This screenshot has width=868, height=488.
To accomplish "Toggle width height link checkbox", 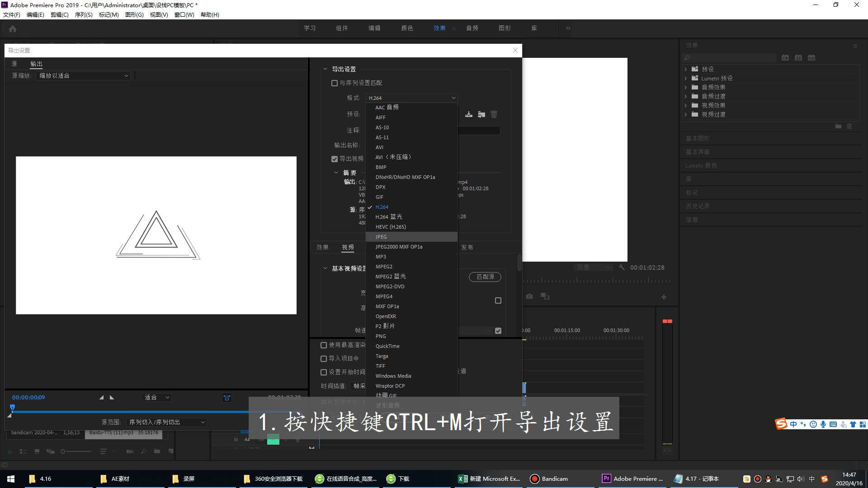I will click(x=498, y=300).
